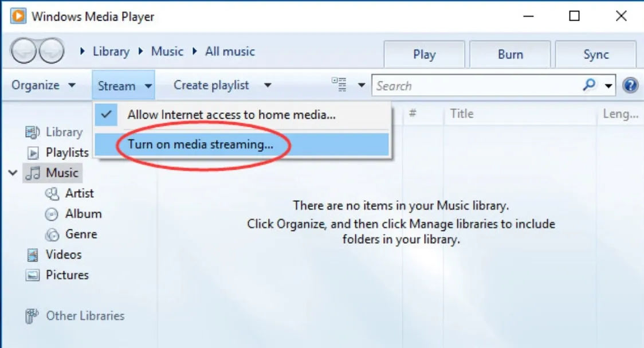Sort by the Length column header
Screen dimensions: 644x348
[x=620, y=114]
